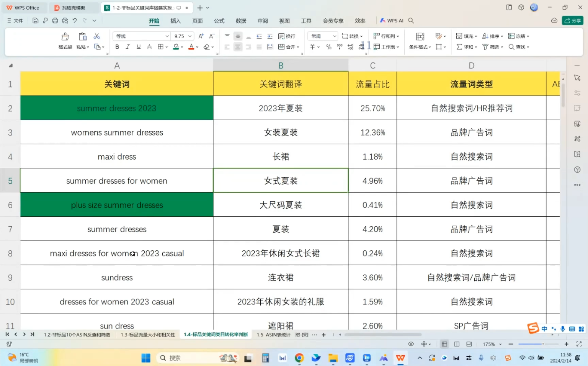Viewport: 588px width, 366px height.
Task: Toggle strikethrough formatting
Action: 149,47
